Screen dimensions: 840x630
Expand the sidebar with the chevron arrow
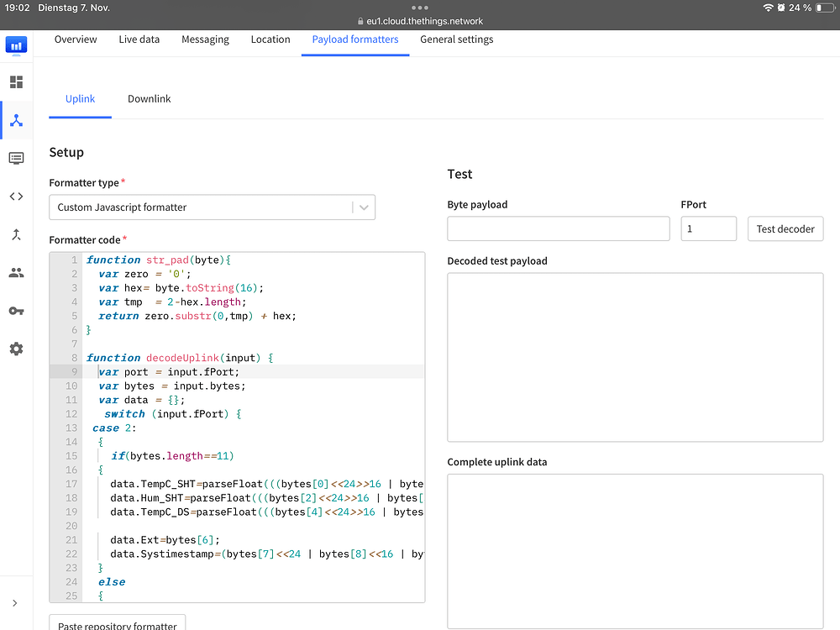click(x=15, y=603)
